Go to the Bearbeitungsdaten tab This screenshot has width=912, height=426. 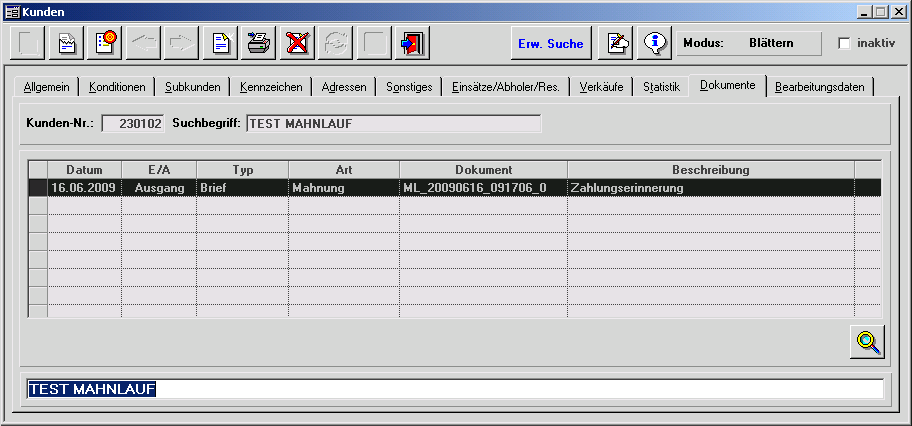[x=819, y=87]
